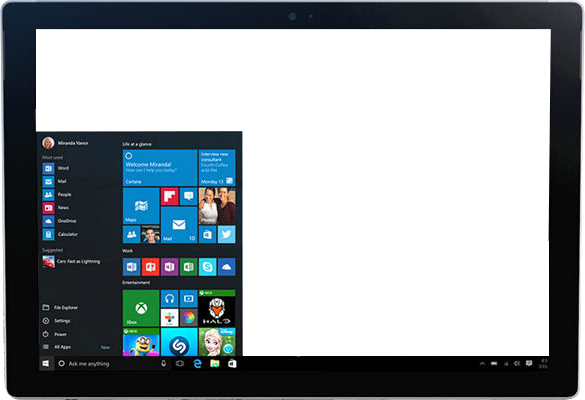The width and height of the screenshot is (585, 400).
Task: Launch News from the Most used list
Action: [x=56, y=208]
